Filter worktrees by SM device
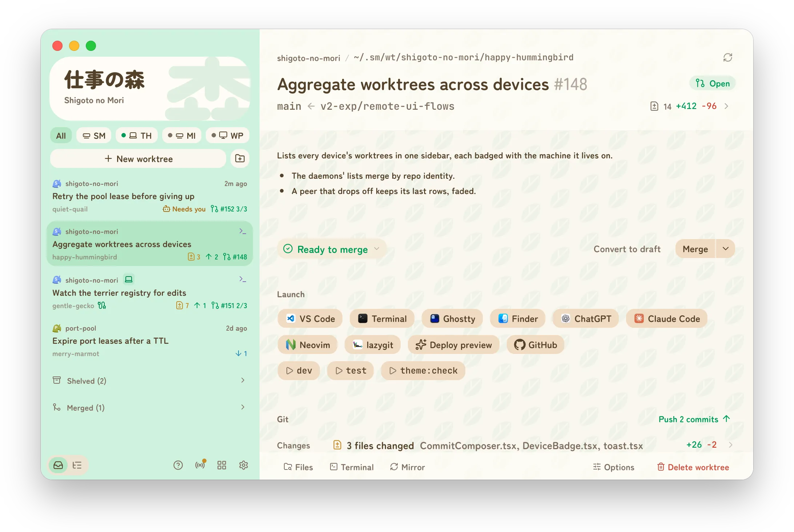794x532 pixels. [94, 136]
